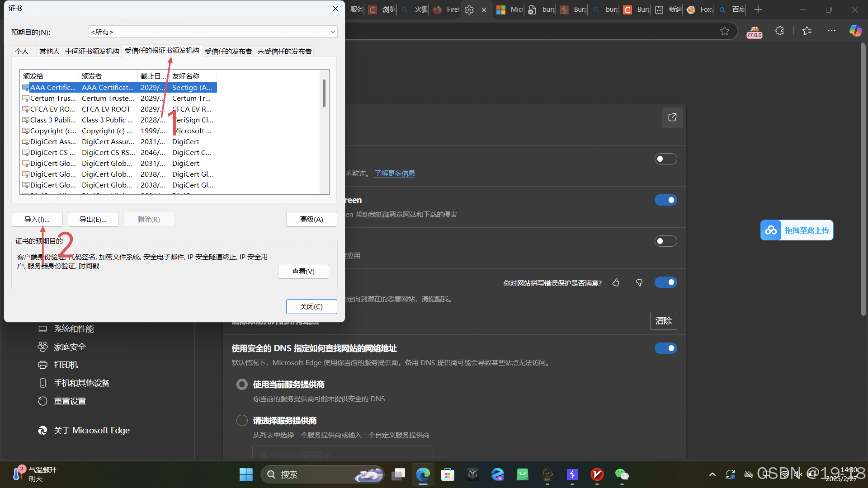
Task: Disable website typo protection toggle
Action: [665, 282]
